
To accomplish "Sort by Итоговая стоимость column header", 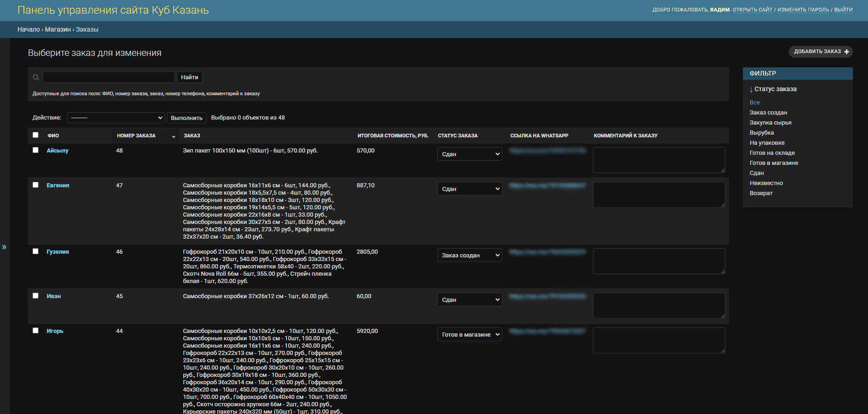I will [393, 136].
